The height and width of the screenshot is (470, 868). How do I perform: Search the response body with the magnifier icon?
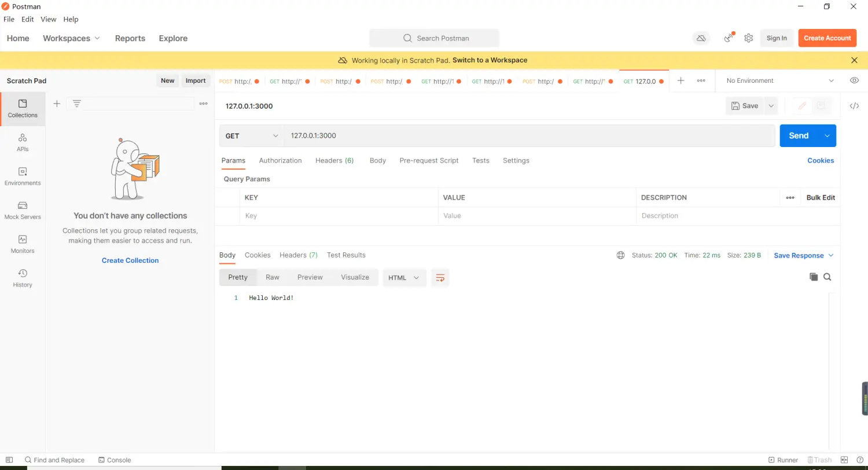click(x=827, y=277)
